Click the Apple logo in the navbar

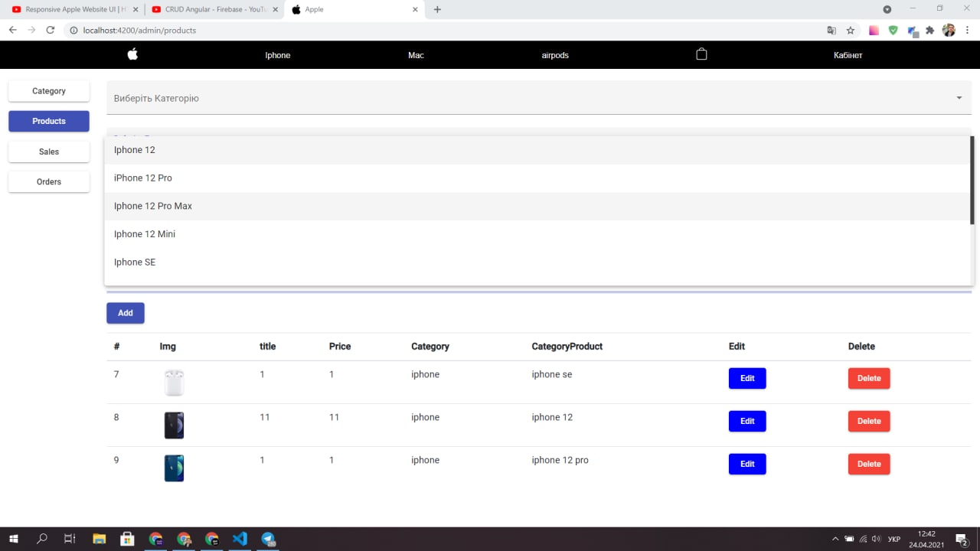(132, 54)
